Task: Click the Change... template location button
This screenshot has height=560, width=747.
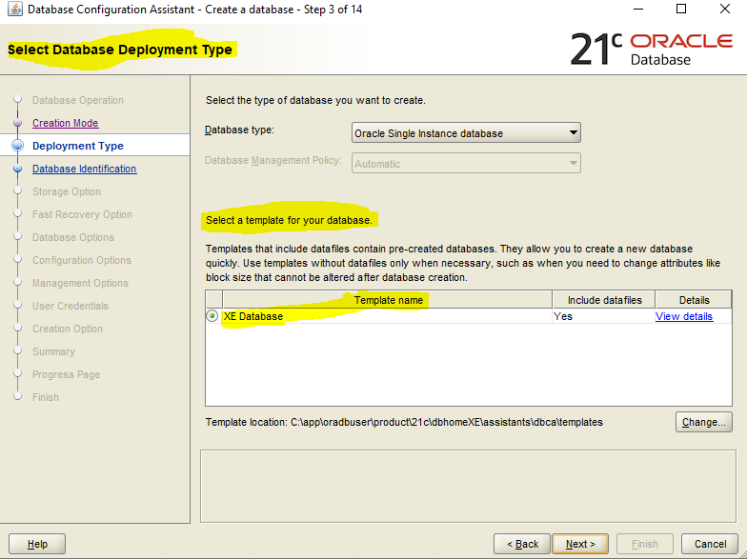Action: (x=703, y=422)
